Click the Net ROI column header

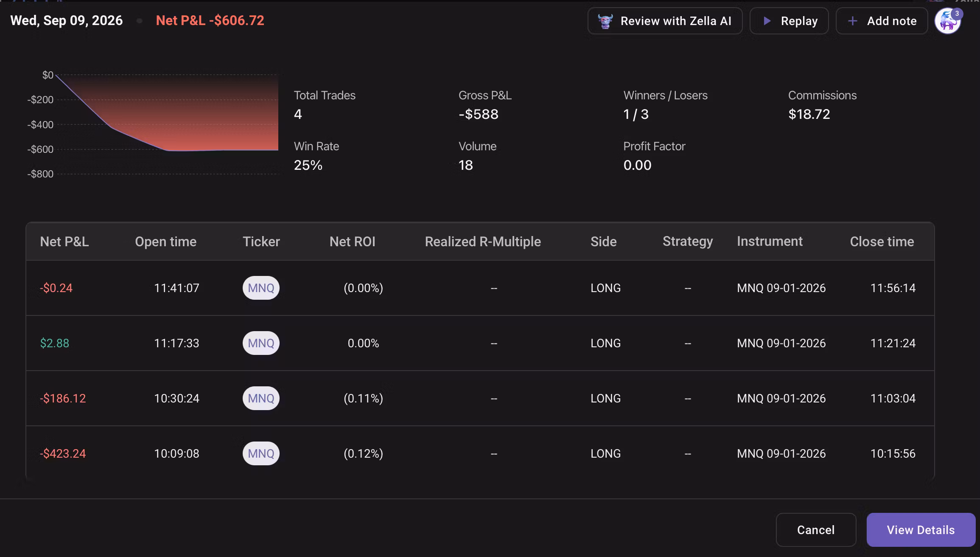tap(353, 242)
